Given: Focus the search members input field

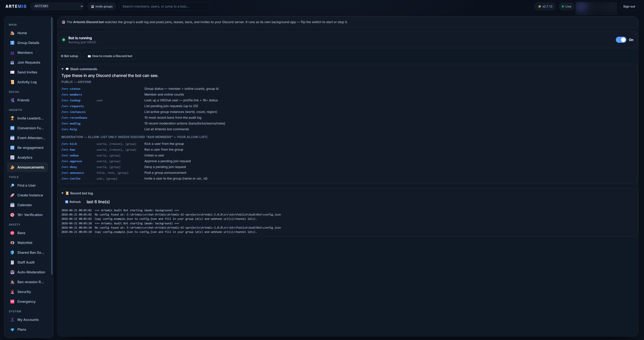Looking at the screenshot, I should 164,6.
